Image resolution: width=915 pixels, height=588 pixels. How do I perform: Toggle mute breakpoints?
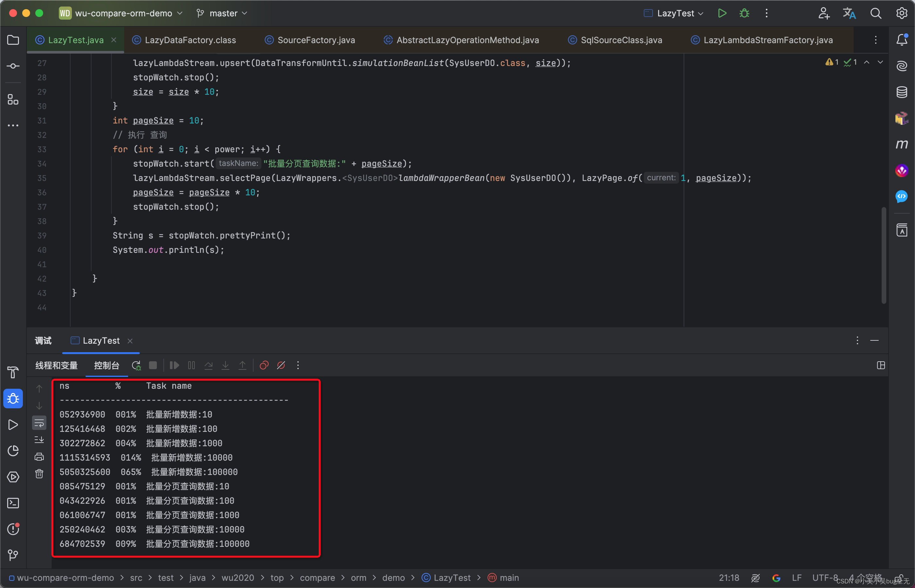point(281,366)
